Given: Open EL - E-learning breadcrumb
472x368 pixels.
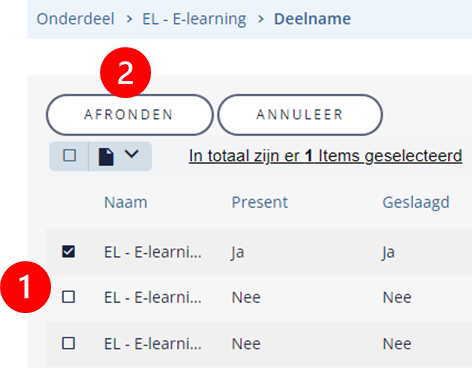Looking at the screenshot, I should tap(194, 19).
